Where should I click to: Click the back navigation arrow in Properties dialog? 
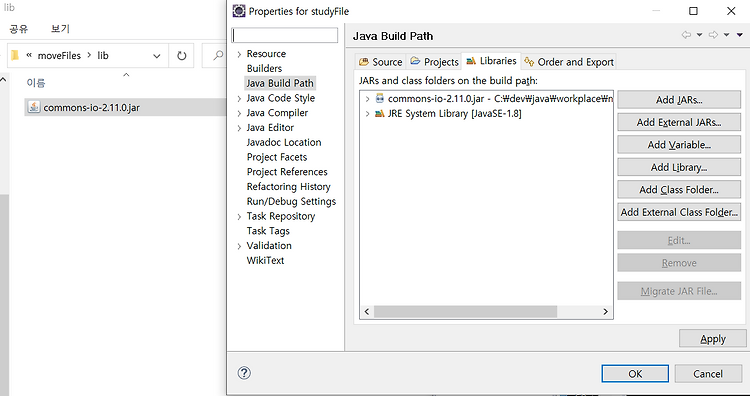pyautogui.click(x=686, y=35)
